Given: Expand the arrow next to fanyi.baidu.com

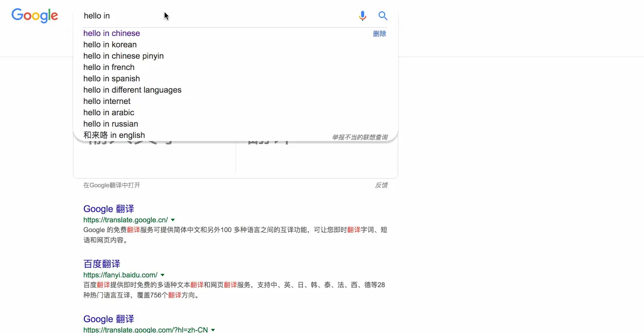Looking at the screenshot, I should pos(163,275).
